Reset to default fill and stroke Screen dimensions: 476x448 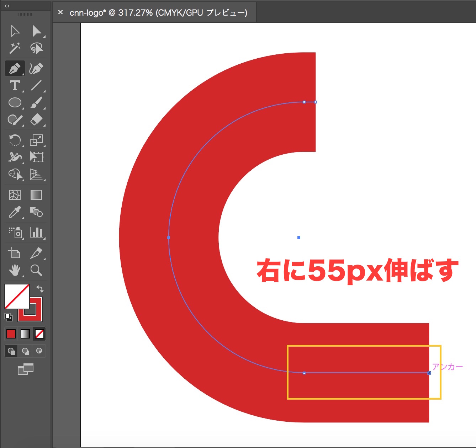tap(8, 317)
